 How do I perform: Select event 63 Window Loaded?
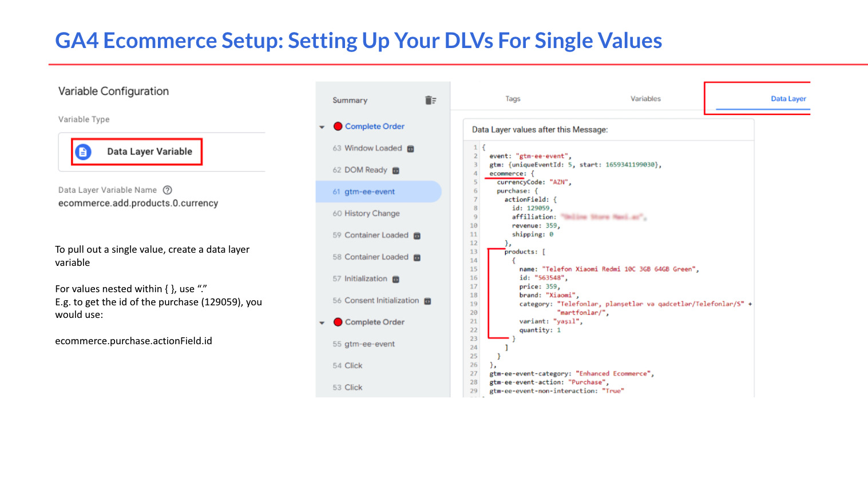[x=367, y=148]
